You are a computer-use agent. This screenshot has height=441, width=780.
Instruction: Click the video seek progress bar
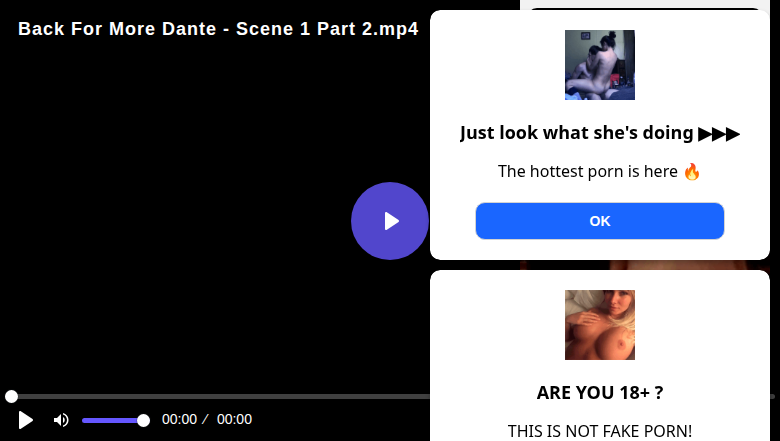tap(220, 397)
